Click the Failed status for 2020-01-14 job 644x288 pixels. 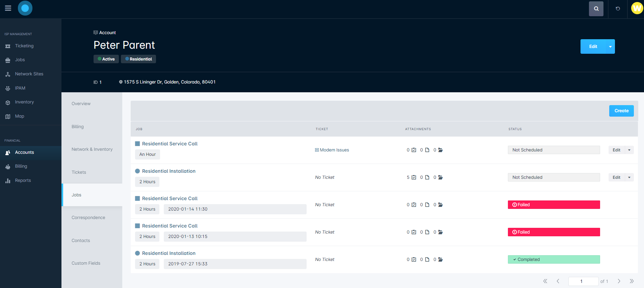pos(554,205)
